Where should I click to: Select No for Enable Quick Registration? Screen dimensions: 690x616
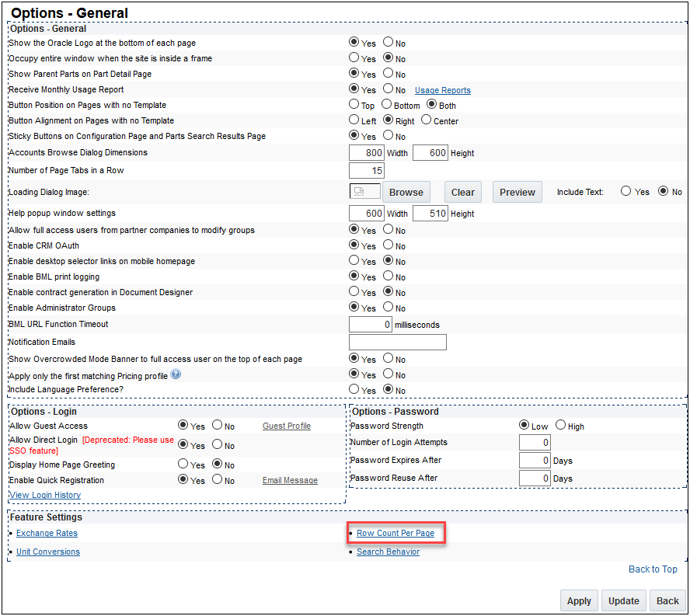[x=217, y=479]
